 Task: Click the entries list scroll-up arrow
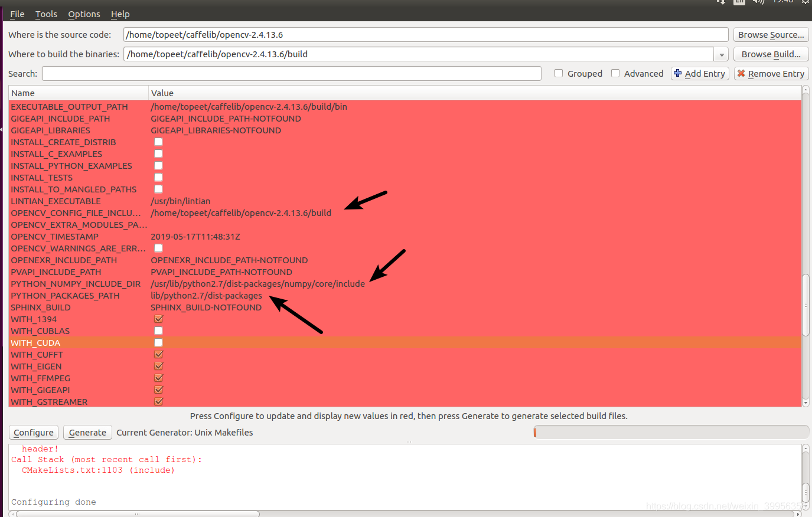click(x=806, y=90)
